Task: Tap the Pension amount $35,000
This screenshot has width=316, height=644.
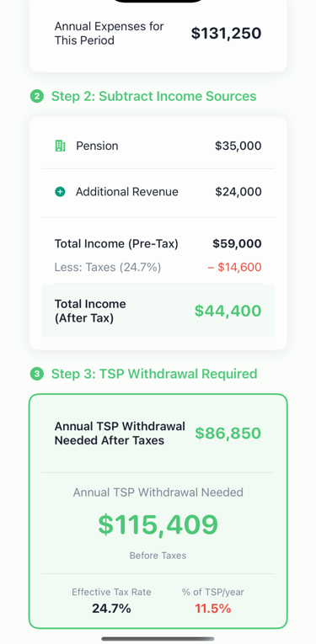Action: pos(238,146)
